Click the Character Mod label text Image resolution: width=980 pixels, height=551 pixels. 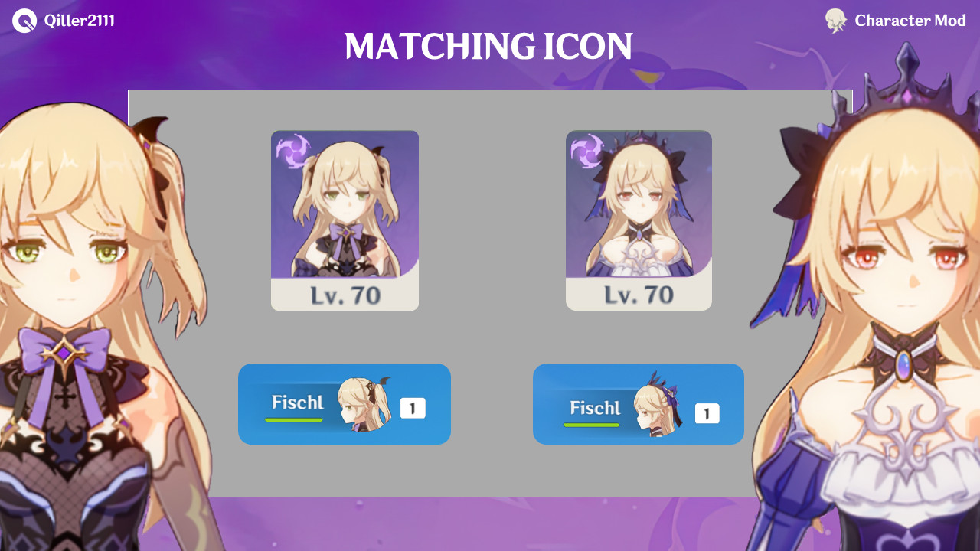click(x=910, y=21)
